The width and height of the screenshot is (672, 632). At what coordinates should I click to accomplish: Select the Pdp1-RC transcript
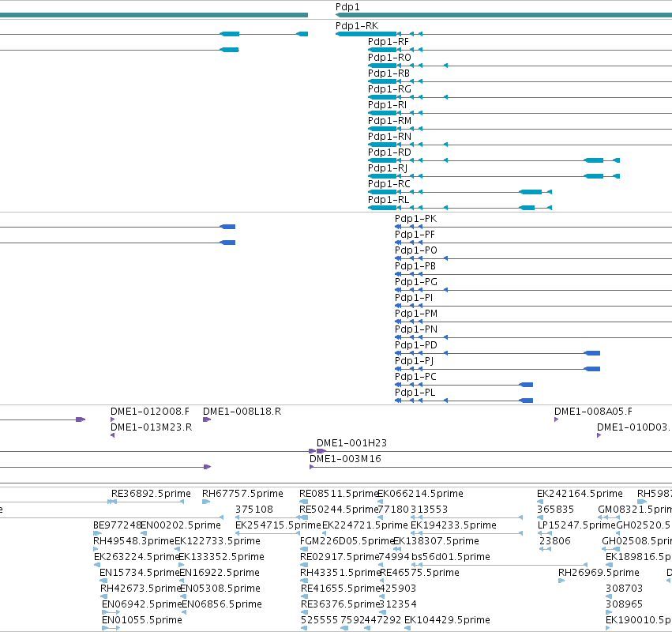coord(389,183)
